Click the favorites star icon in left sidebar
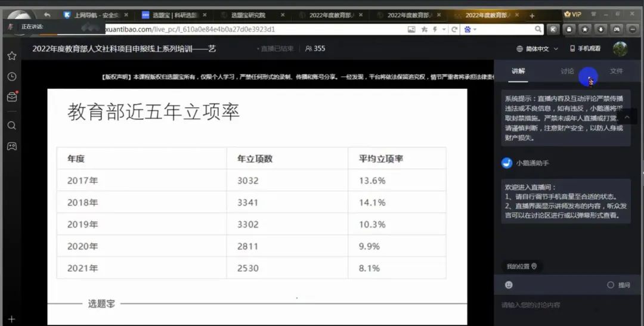The width and height of the screenshot is (644, 326). [11, 55]
